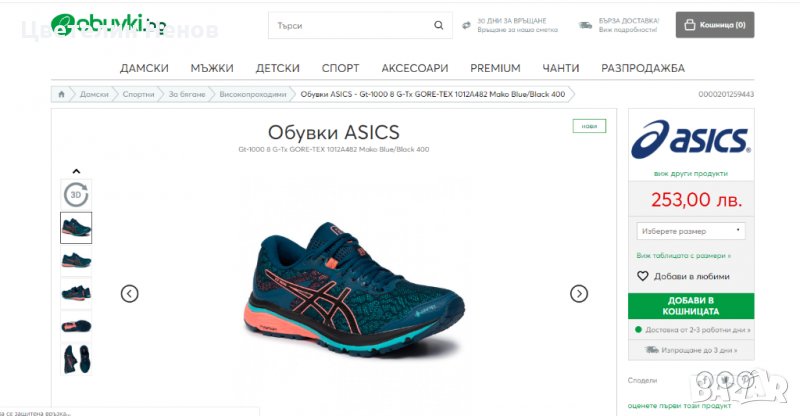Click the obuvki.bg logo
This screenshot has width=800, height=416.
(x=108, y=25)
